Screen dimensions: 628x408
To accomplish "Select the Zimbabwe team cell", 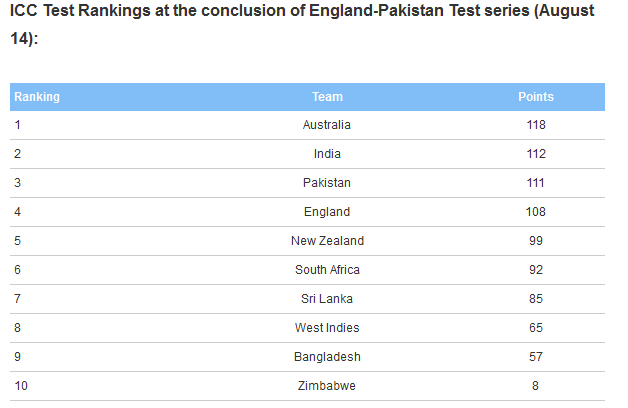I will click(327, 386).
